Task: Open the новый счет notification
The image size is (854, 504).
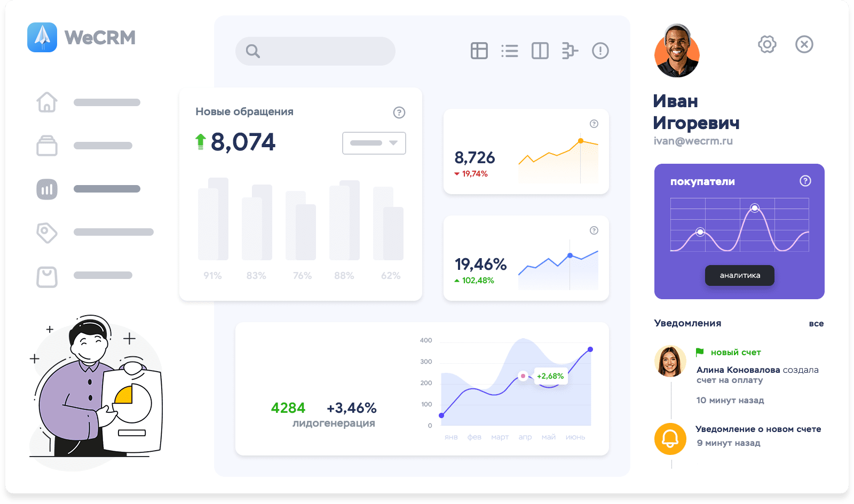Action: pyautogui.click(x=735, y=353)
